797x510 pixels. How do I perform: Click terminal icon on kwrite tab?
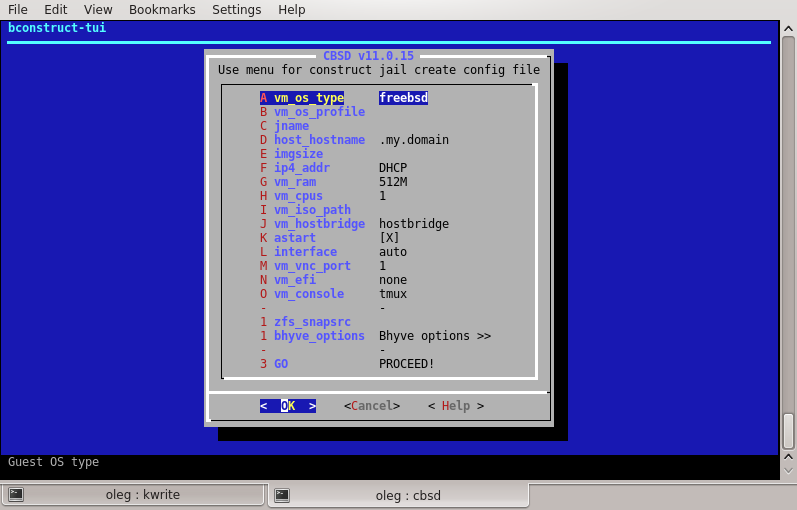(x=16, y=494)
